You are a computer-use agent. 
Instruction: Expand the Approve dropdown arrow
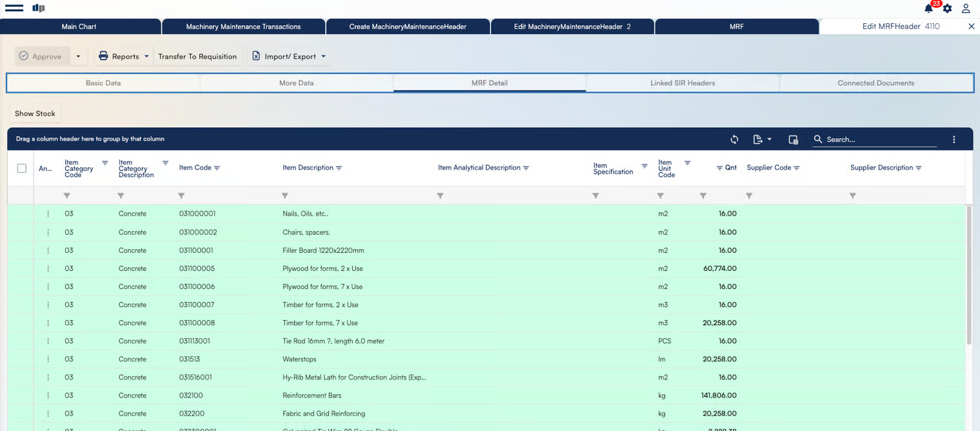[x=78, y=57]
